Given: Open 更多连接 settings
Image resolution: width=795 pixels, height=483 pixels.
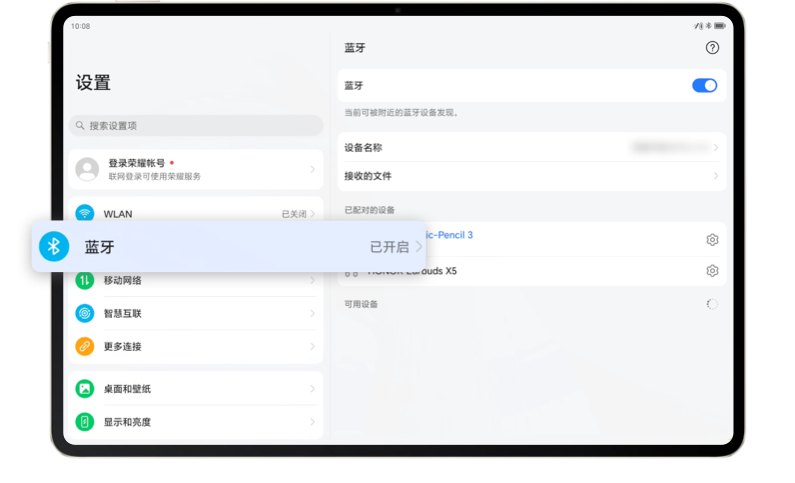Looking at the screenshot, I should (196, 347).
